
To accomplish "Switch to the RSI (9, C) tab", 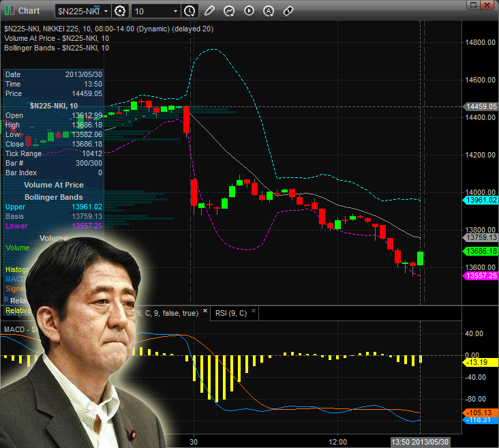I will tap(231, 313).
